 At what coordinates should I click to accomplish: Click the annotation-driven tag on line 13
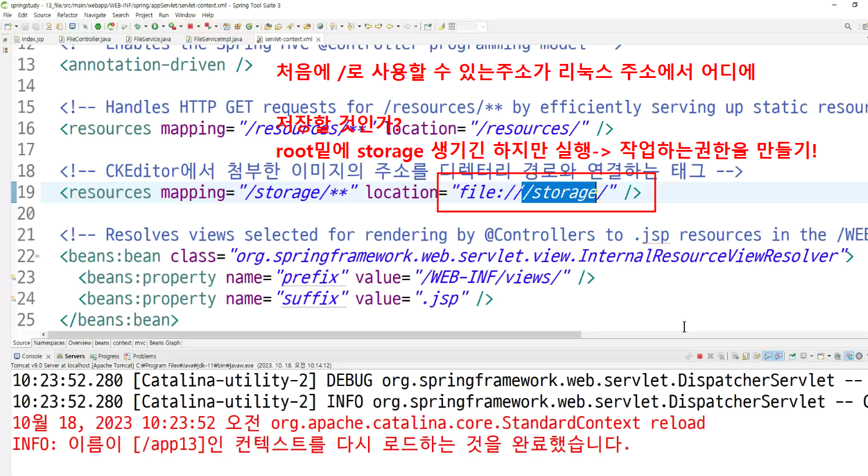[156, 65]
